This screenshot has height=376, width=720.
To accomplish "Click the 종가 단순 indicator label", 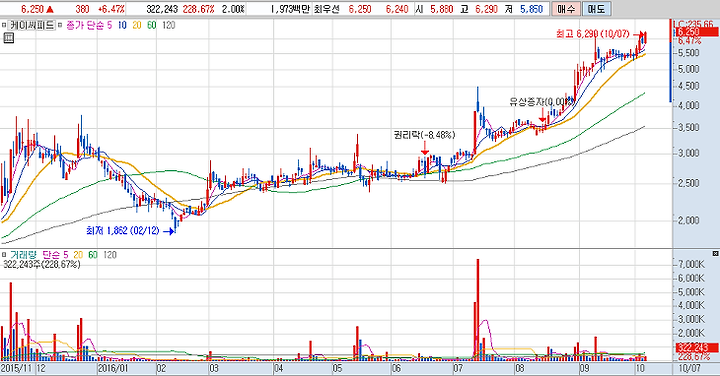I will click(85, 25).
